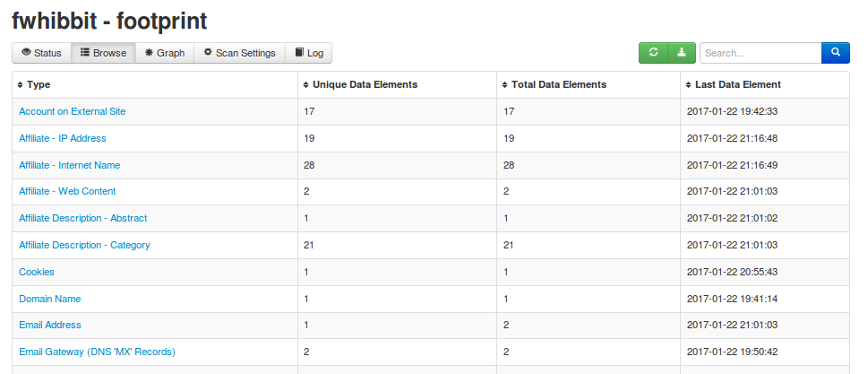Screen dimensions: 868x374
Task: Click the green download export icon
Action: tap(681, 53)
